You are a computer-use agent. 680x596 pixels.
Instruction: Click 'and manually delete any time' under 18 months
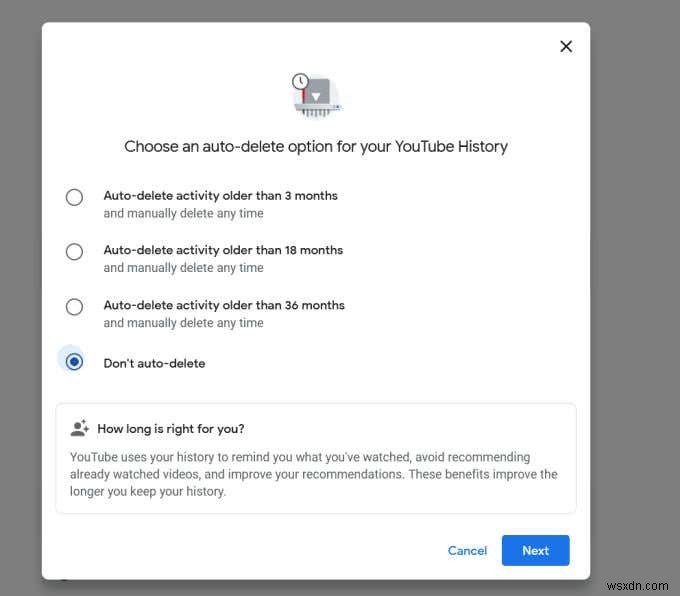point(183,268)
